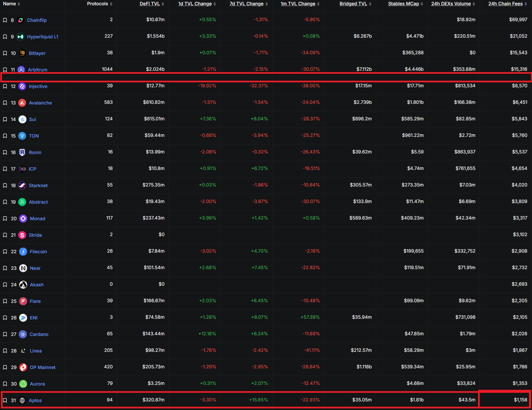
Task: Bookmark the Linea row
Action: tap(5, 351)
